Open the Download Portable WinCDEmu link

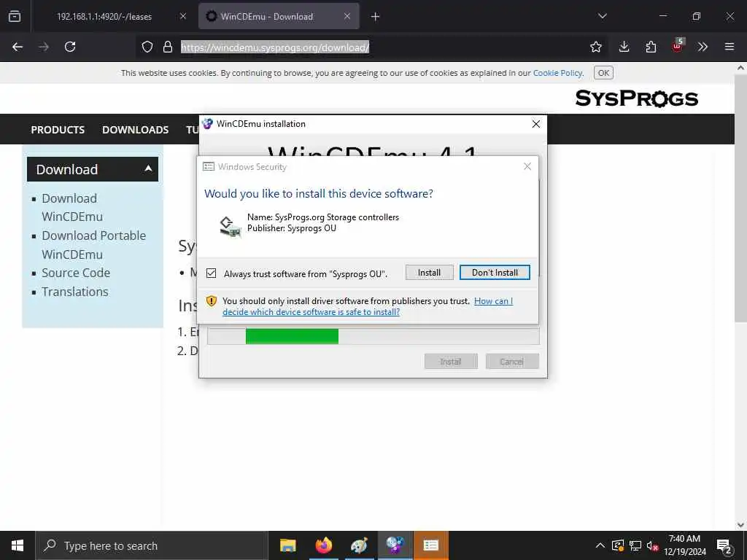pyautogui.click(x=94, y=245)
